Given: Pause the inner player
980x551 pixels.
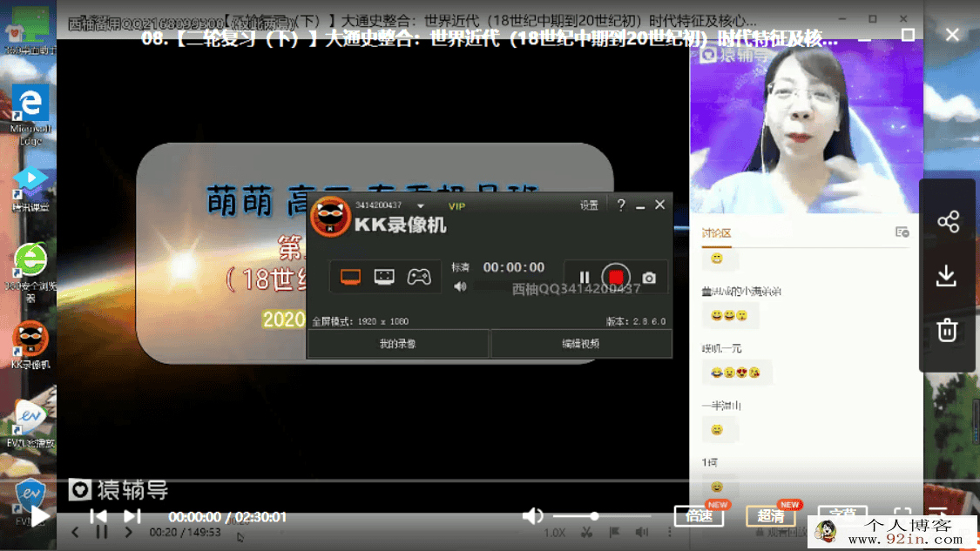Looking at the screenshot, I should [x=102, y=532].
